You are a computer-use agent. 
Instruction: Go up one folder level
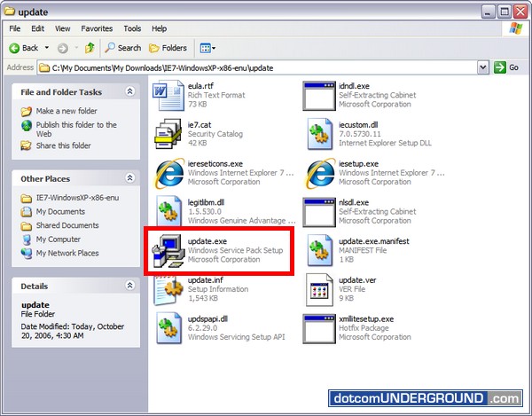(x=90, y=48)
